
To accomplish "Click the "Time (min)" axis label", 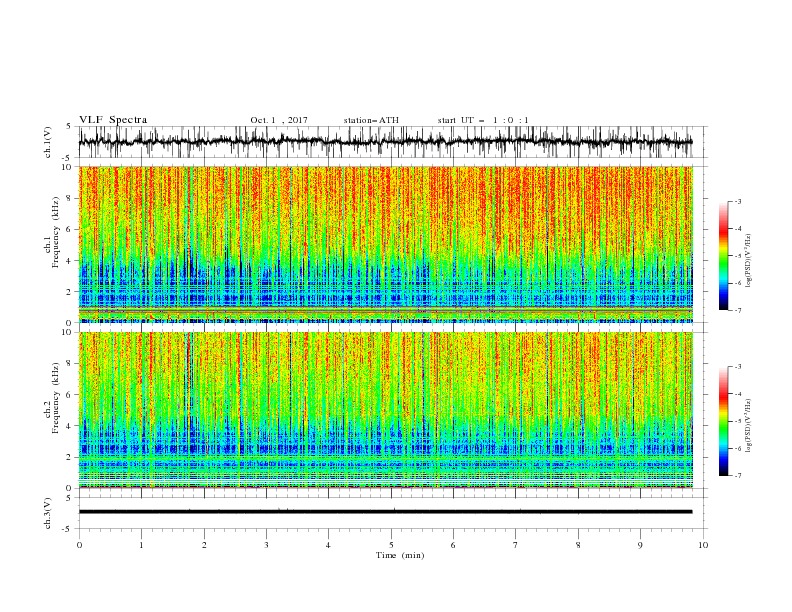I will (x=400, y=555).
